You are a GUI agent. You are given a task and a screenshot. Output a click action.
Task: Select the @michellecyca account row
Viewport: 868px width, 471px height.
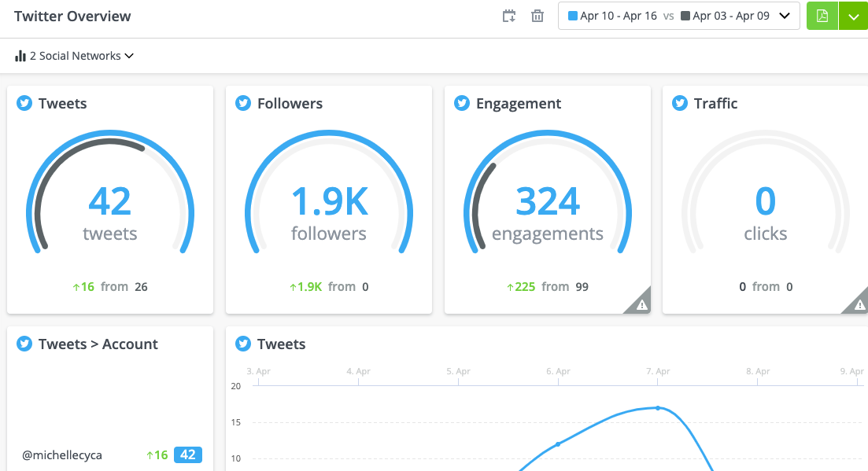62,454
